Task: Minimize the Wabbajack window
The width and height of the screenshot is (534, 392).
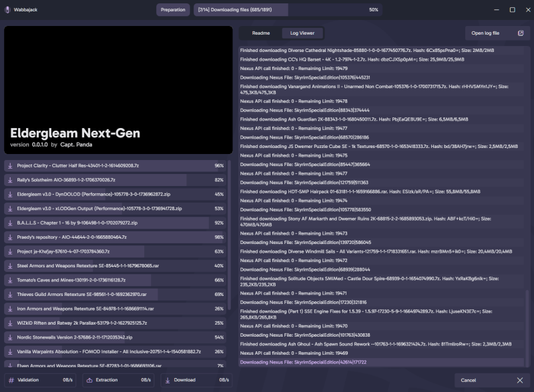Action: point(497,9)
